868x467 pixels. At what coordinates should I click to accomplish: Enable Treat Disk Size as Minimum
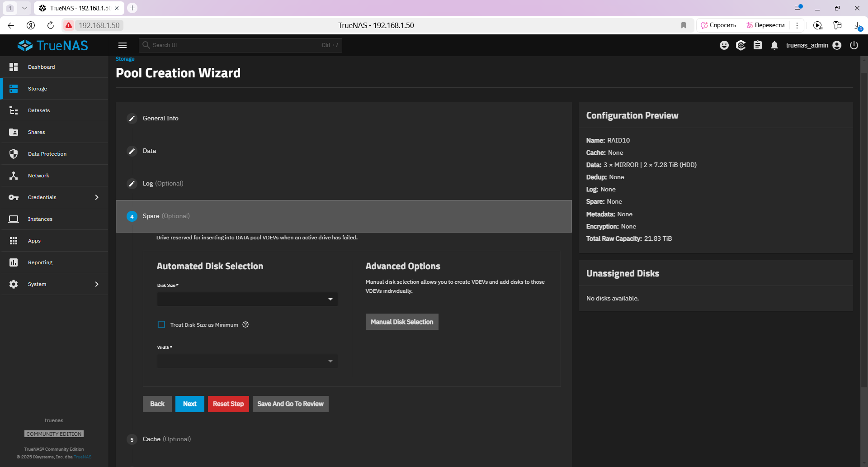tap(161, 324)
